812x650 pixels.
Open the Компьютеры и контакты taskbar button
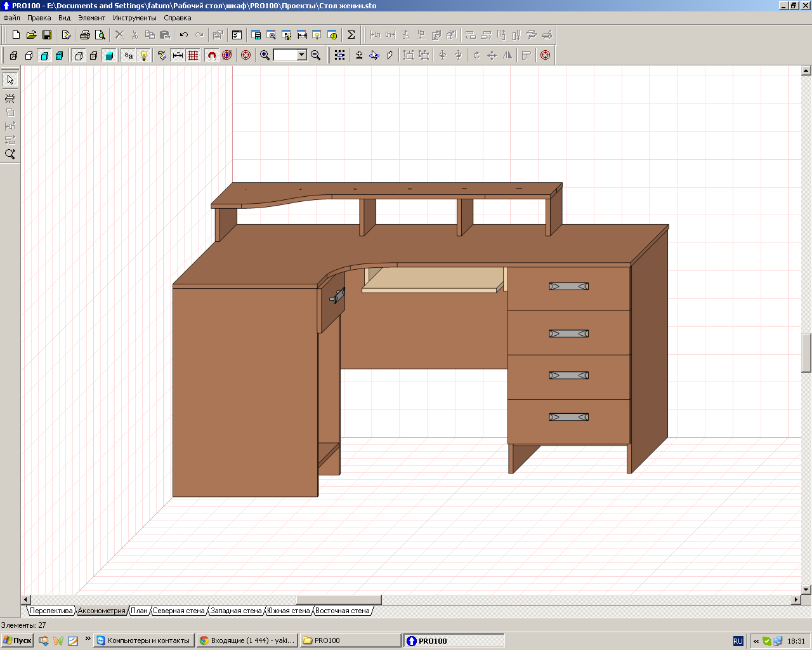pos(143,640)
